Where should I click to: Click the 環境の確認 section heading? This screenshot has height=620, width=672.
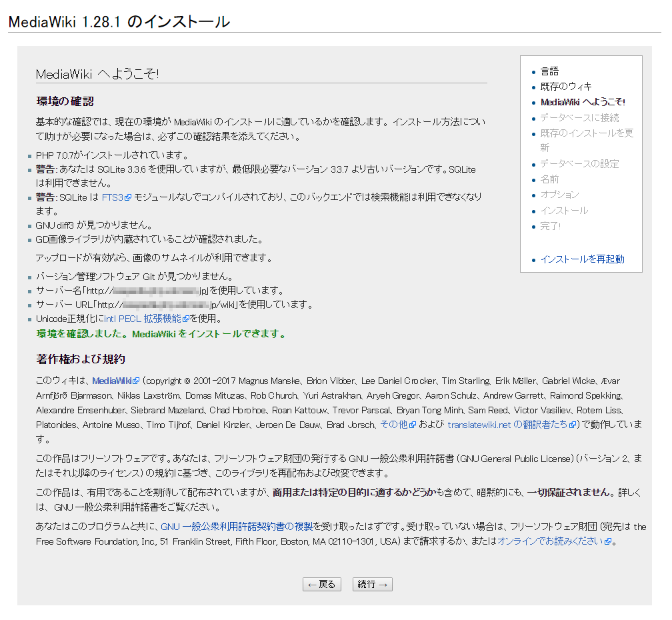pos(65,101)
